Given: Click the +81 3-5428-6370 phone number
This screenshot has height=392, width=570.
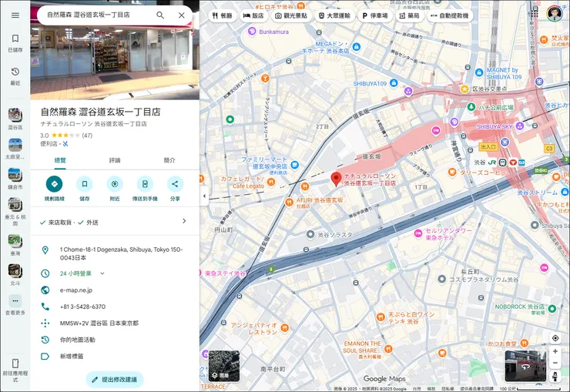Looking at the screenshot, I should click(83, 307).
